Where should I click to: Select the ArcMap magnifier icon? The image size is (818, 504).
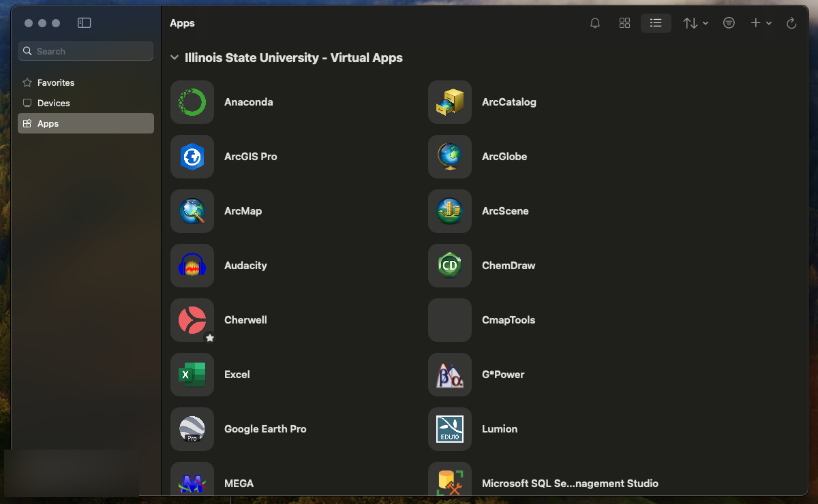(x=192, y=211)
